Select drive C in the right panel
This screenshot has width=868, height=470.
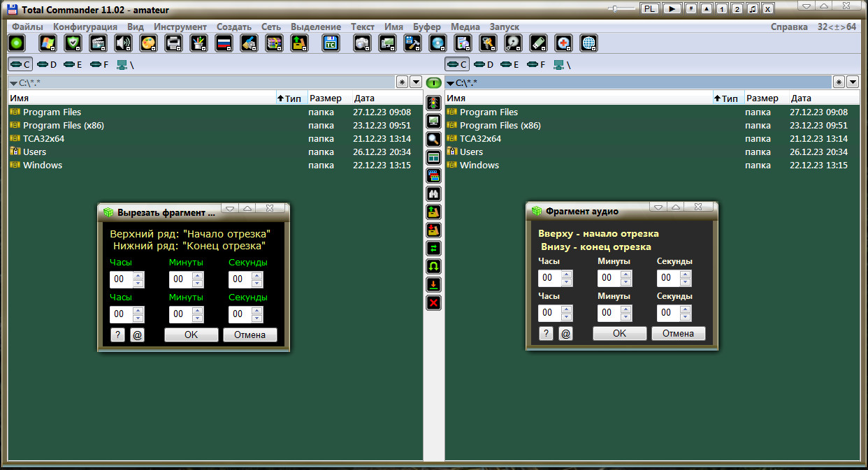[x=457, y=65]
